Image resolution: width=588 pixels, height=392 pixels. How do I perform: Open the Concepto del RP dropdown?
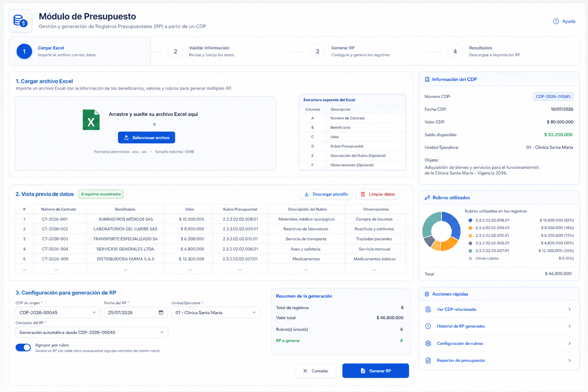pyautogui.click(x=92, y=332)
